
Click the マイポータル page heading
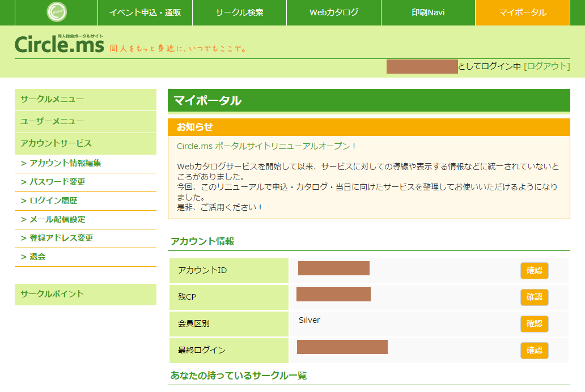[x=369, y=100]
